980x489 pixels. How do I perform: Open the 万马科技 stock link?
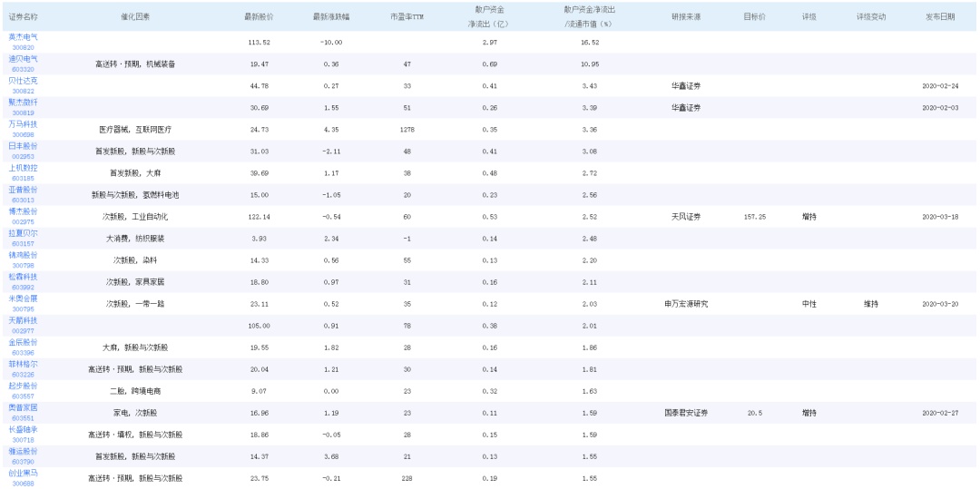tap(23, 124)
